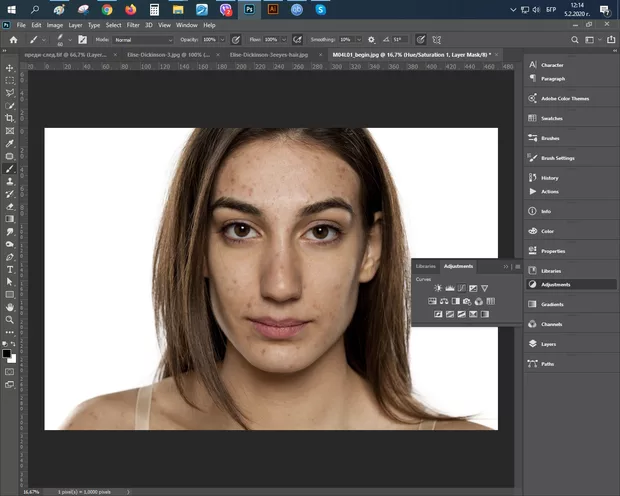Add a Curves adjustment
This screenshot has width=620, height=496.
pyautogui.click(x=461, y=288)
